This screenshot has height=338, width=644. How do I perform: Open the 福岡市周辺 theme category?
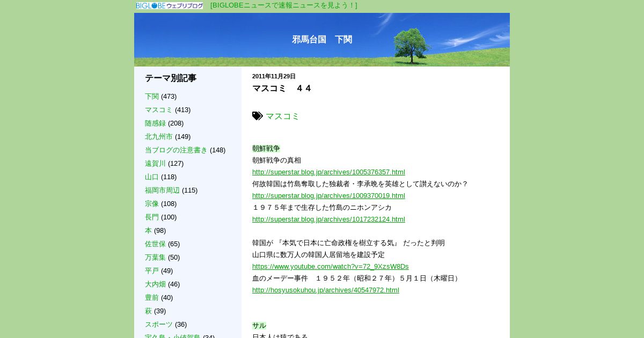(x=162, y=190)
